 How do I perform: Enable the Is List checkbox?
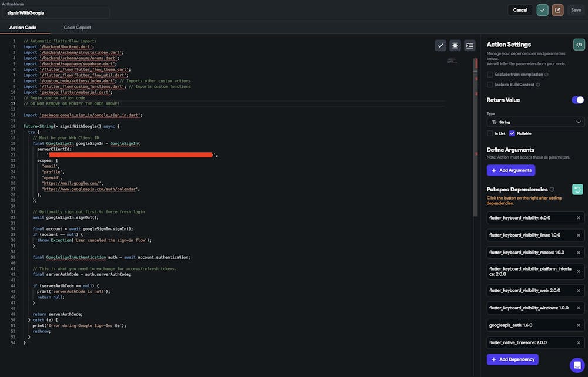coord(490,133)
